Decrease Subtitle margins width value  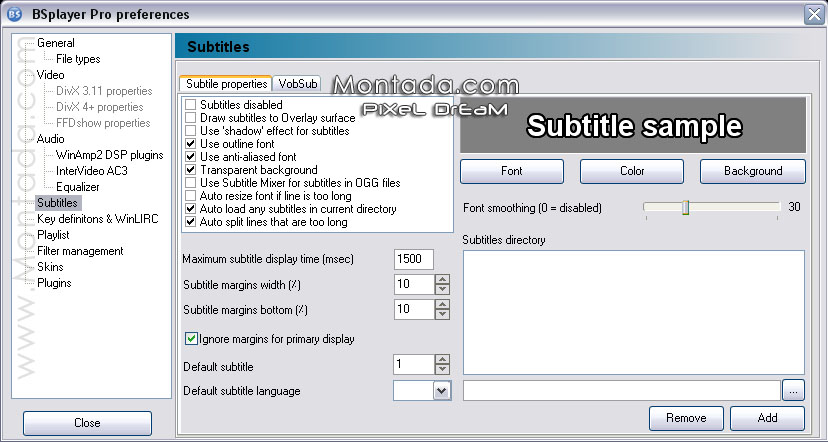pos(443,289)
